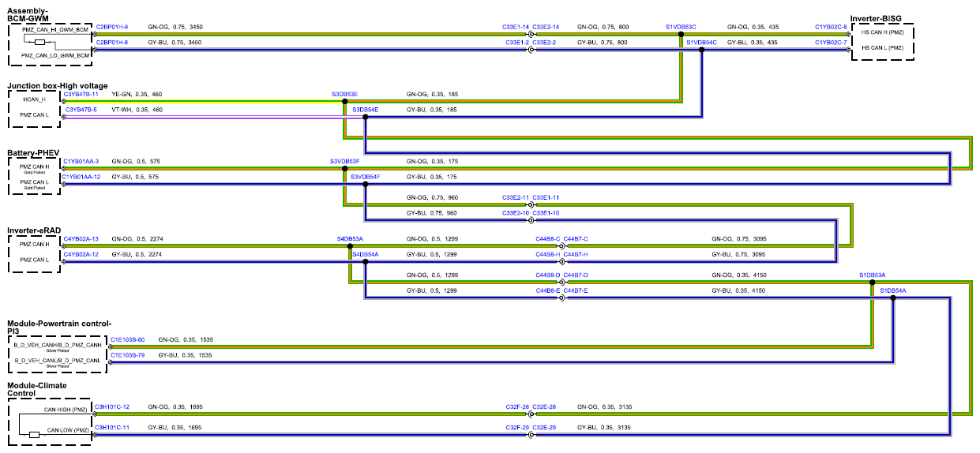The image size is (980, 453).
Task: Click the splice dot below S3DB54E
Action: click(x=366, y=117)
